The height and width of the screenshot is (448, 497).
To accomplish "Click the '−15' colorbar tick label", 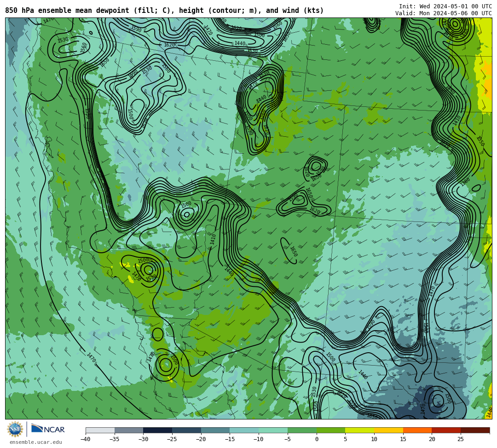I will point(230,439).
